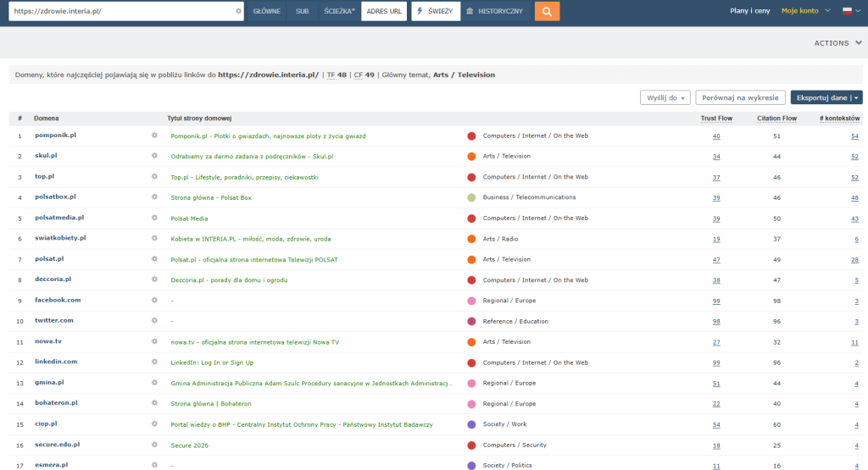Click orange topic dot for swiatkobiety.pl
Image resolution: width=868 pixels, height=470 pixels.
coord(471,239)
